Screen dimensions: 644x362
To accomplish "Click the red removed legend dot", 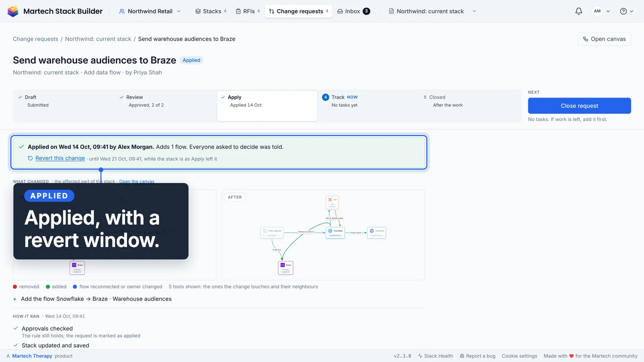I will tap(15, 287).
